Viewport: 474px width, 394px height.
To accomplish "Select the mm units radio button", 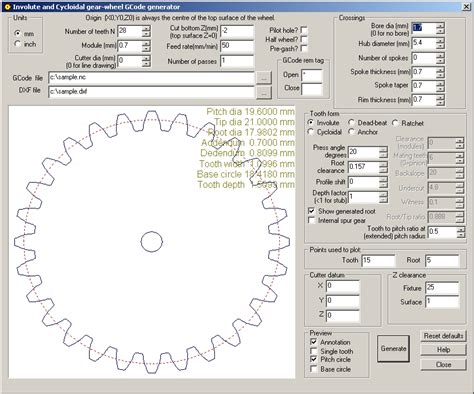I will coord(18,33).
